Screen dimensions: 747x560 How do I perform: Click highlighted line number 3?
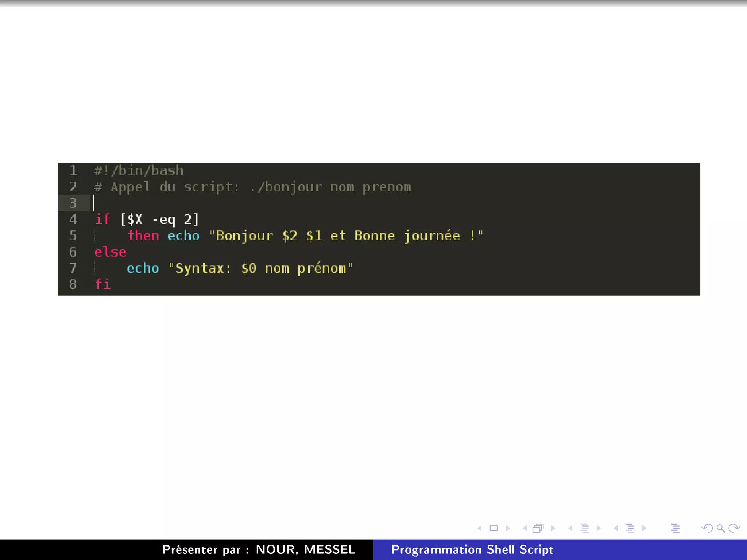click(x=73, y=203)
